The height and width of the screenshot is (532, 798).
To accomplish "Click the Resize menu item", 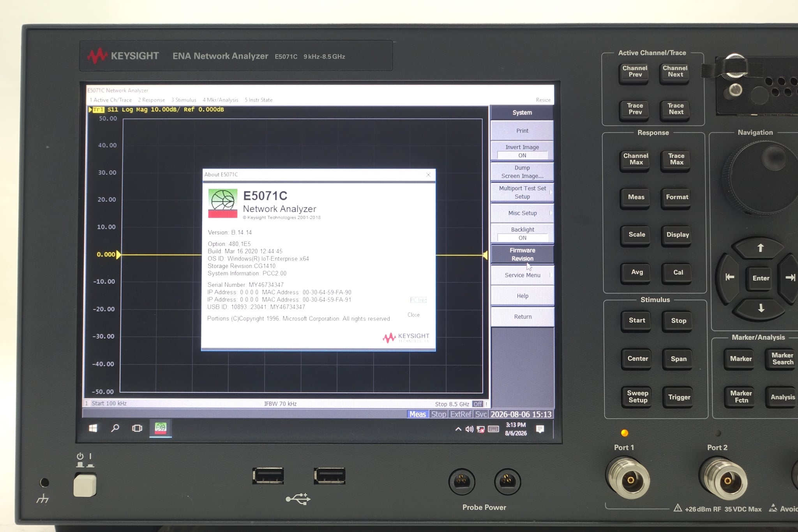I will 543,100.
